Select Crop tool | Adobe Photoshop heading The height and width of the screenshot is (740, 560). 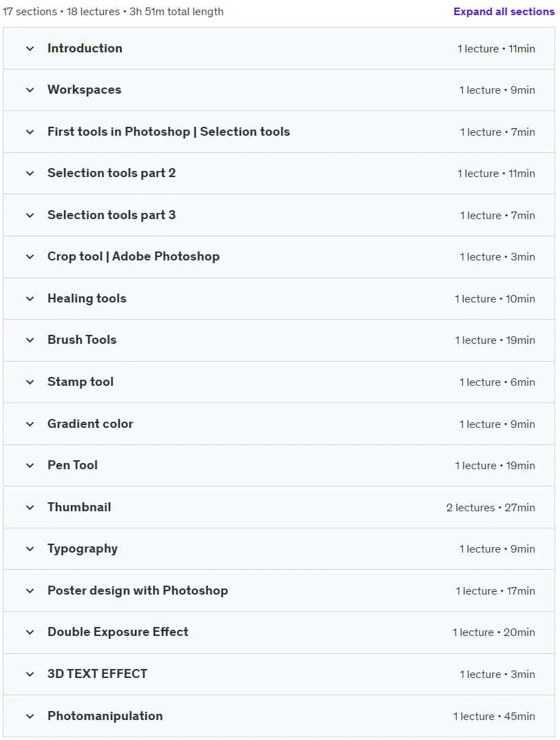134,256
